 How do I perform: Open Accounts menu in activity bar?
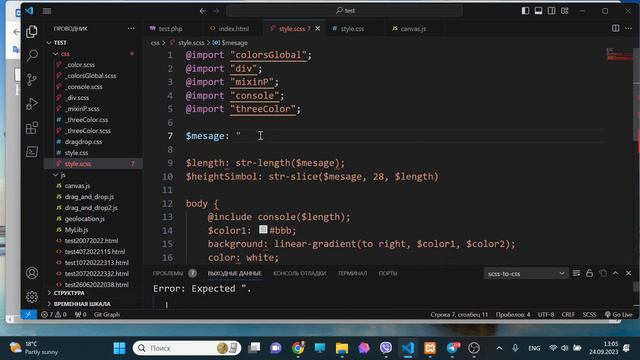click(32, 273)
